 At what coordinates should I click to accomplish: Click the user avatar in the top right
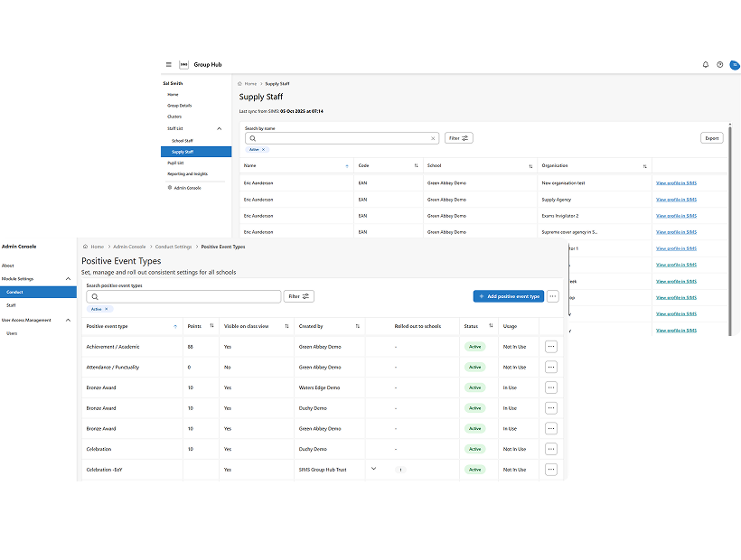click(734, 65)
